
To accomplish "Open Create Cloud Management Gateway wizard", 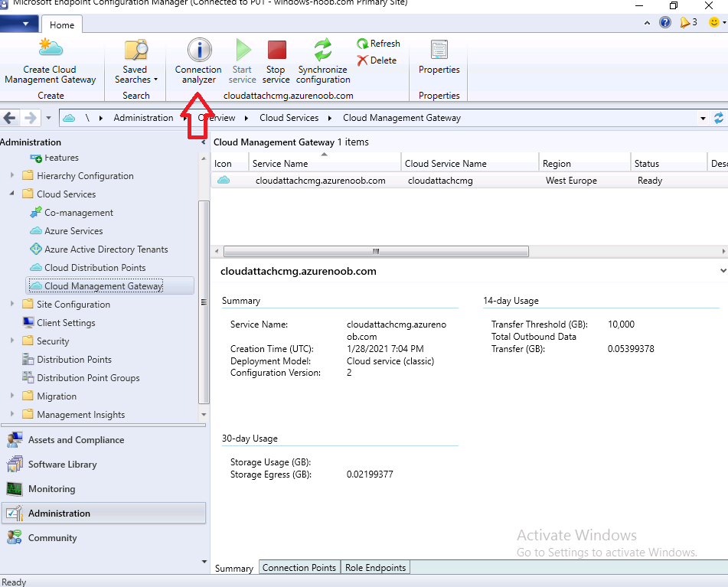I will [x=51, y=62].
